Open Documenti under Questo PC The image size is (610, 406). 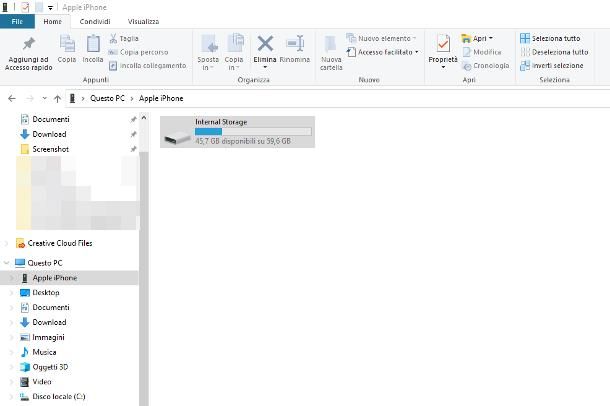[51, 307]
